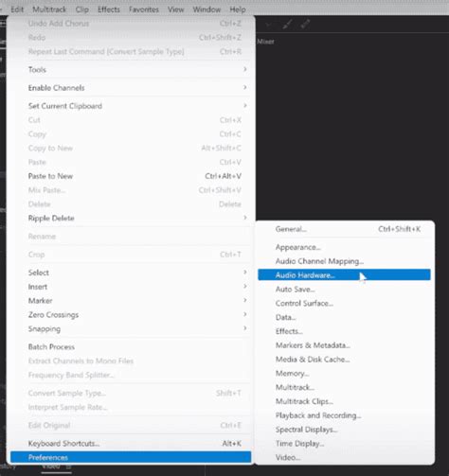The width and height of the screenshot is (449, 476).
Task: Open Time Display preferences
Action: pos(344,444)
